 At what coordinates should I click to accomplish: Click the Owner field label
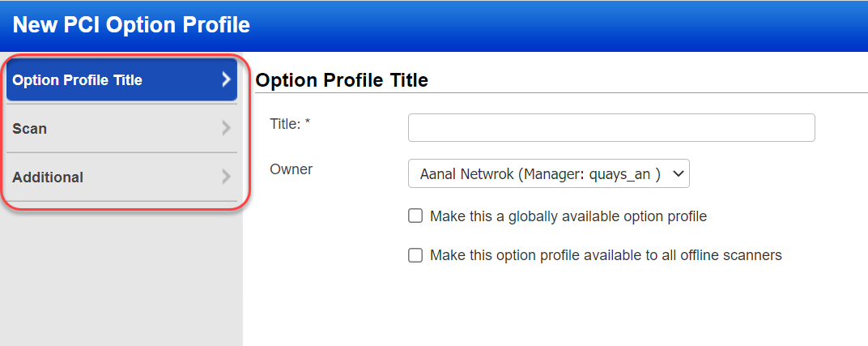tap(291, 169)
